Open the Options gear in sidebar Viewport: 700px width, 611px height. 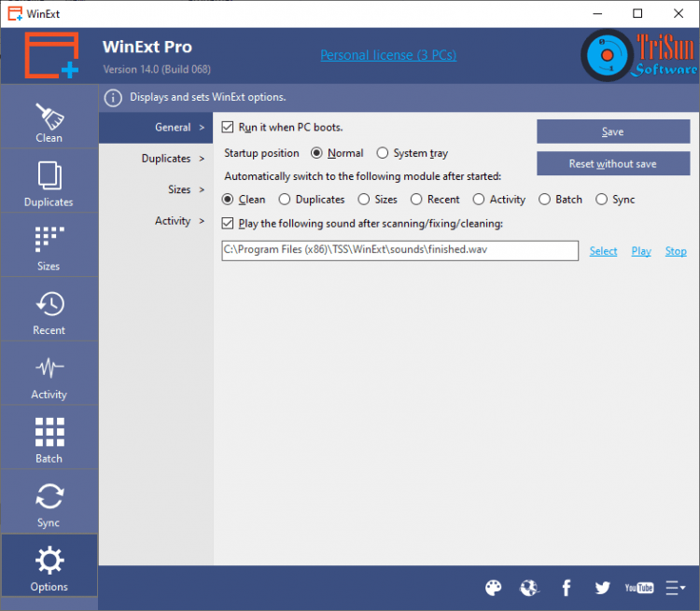point(49,565)
